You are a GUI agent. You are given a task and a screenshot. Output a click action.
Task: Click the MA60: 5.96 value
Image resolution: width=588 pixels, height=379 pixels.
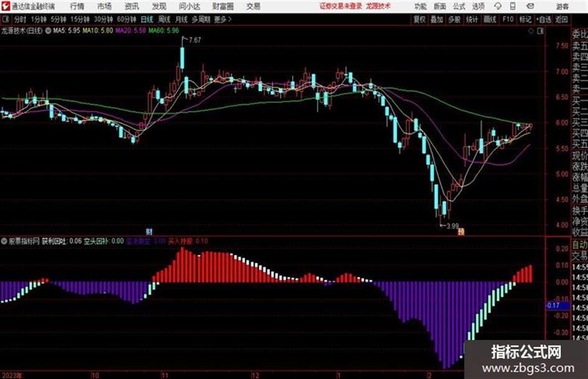[164, 30]
